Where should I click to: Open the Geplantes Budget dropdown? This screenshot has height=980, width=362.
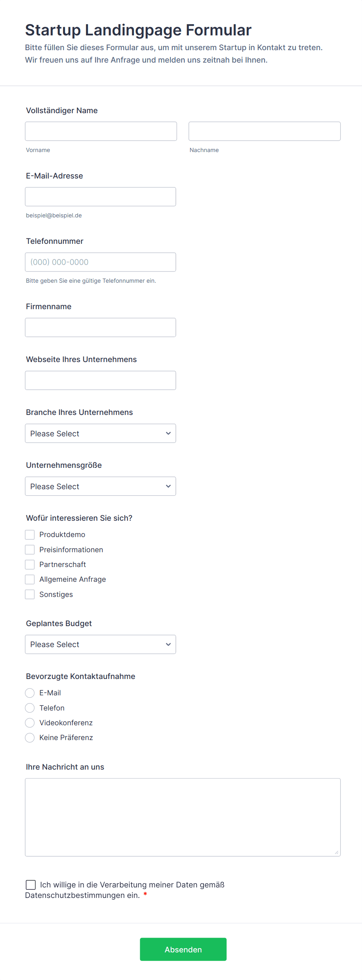coord(100,644)
